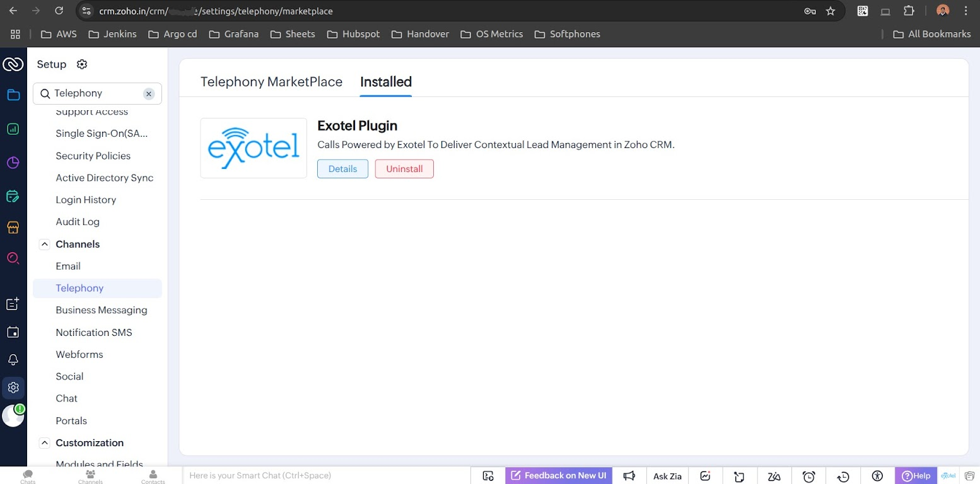Clear the Telephony search field

[149, 94]
